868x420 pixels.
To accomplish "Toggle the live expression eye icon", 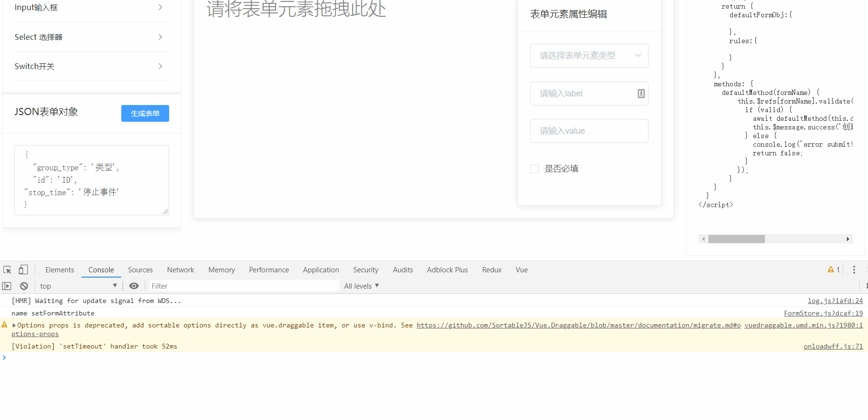I will click(x=134, y=286).
